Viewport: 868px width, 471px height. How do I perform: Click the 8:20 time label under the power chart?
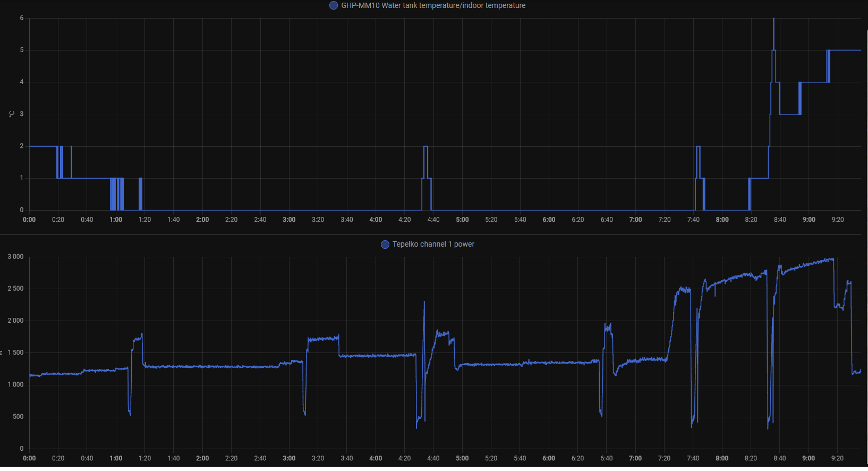(751, 458)
